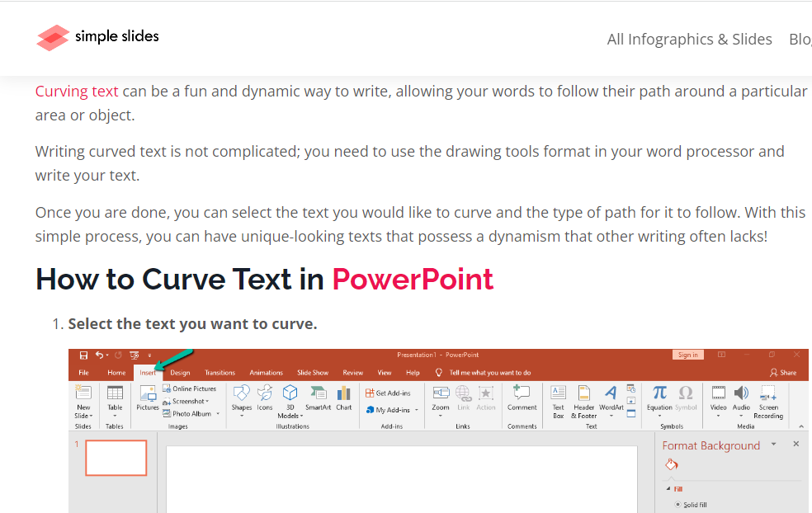Click the Save icon in PowerPoint
The width and height of the screenshot is (812, 513).
(x=83, y=355)
